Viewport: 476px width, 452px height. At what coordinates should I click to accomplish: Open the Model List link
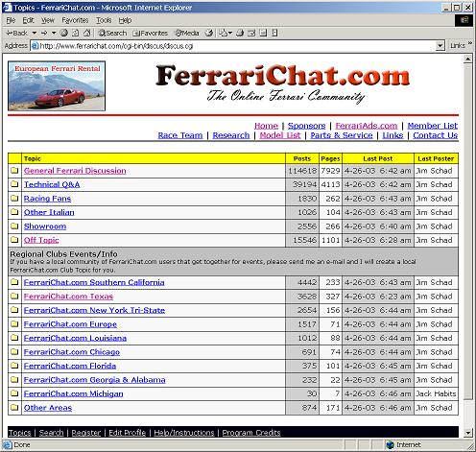[280, 135]
